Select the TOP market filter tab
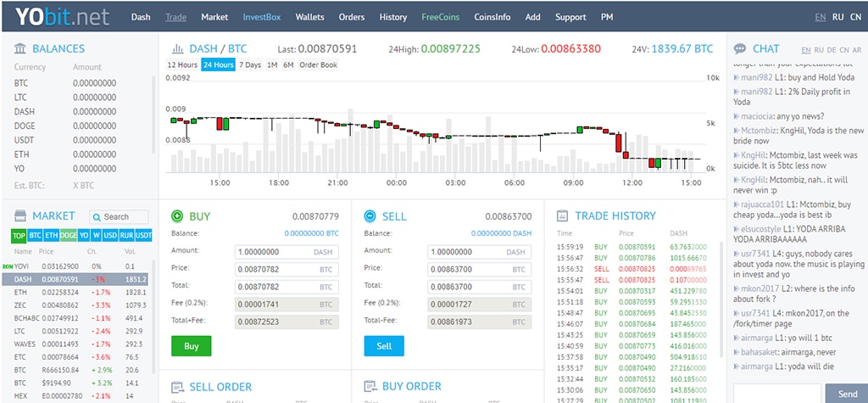Viewport: 868px width, 403px height. pos(19,236)
